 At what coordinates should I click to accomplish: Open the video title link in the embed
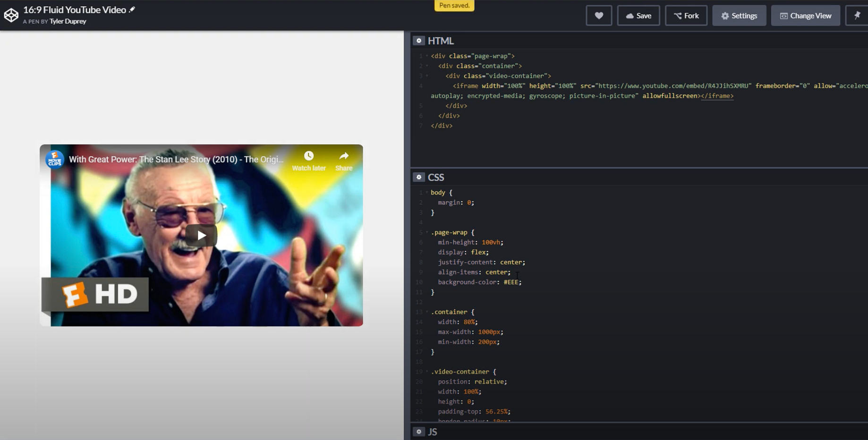tap(176, 160)
